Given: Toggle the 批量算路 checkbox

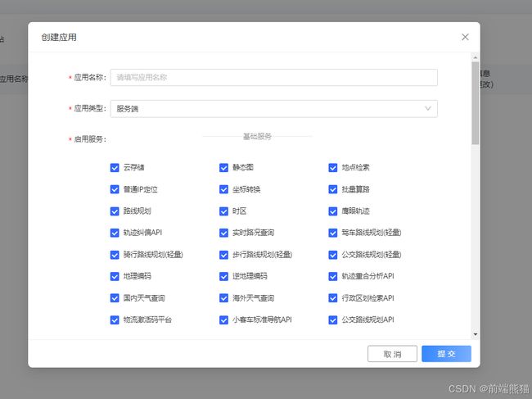Looking at the screenshot, I should point(333,189).
